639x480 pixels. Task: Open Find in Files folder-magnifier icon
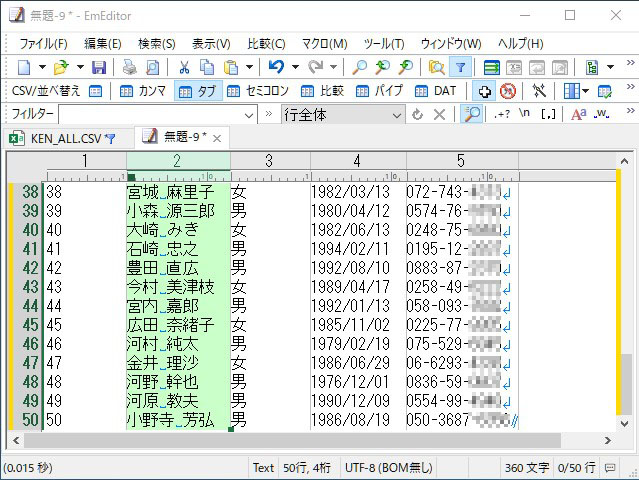click(x=436, y=67)
